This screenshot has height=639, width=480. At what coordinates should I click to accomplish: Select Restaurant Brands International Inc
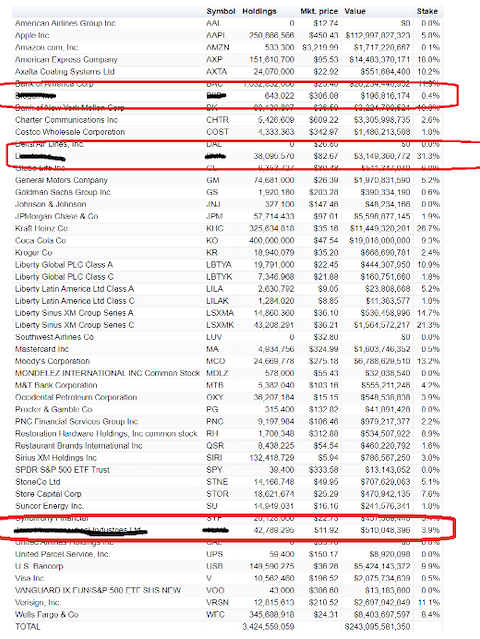click(79, 445)
